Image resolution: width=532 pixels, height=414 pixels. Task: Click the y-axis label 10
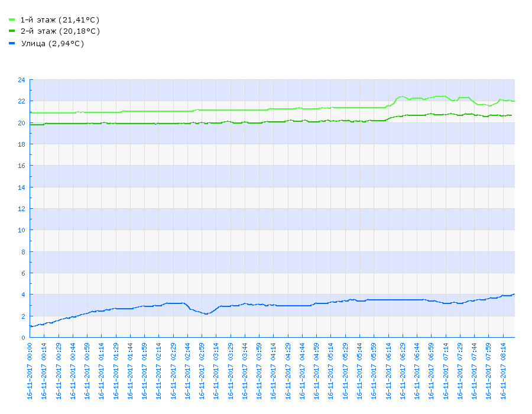(21, 230)
